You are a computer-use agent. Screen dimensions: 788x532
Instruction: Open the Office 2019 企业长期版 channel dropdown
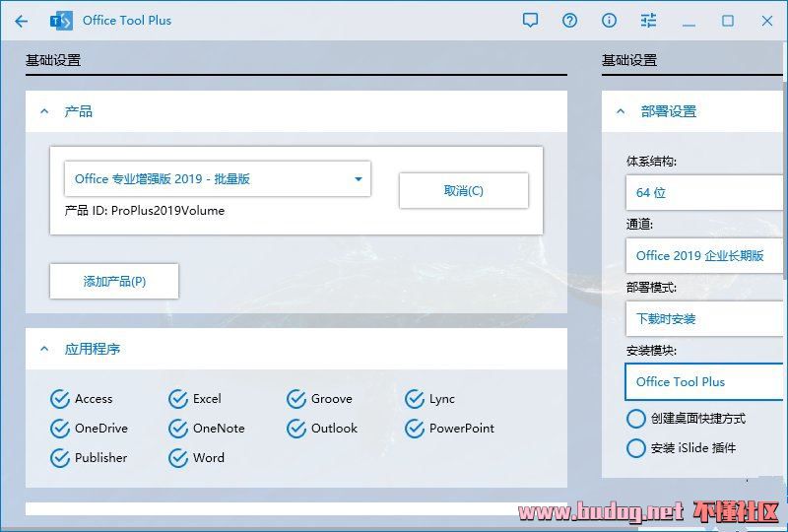704,256
